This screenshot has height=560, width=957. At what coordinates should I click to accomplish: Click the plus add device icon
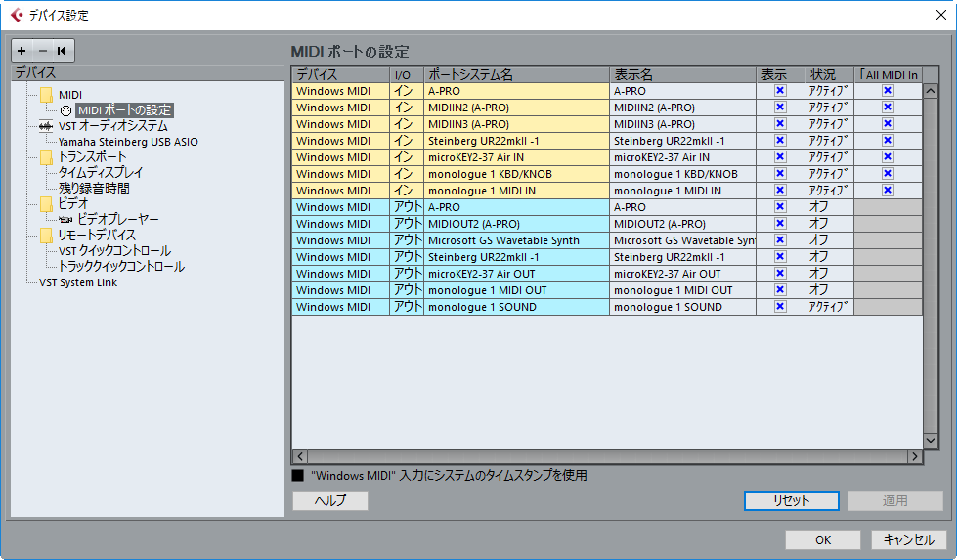tap(22, 51)
